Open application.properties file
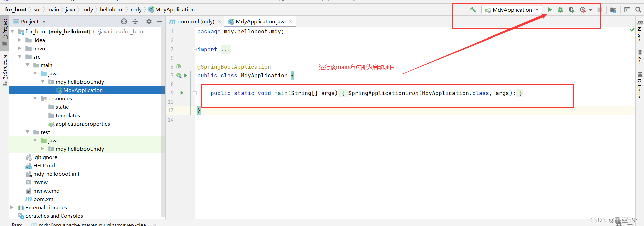 [83, 124]
